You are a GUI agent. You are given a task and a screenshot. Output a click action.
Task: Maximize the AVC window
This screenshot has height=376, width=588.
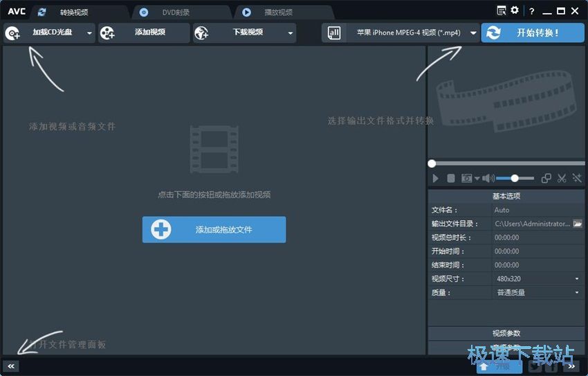[561, 11]
